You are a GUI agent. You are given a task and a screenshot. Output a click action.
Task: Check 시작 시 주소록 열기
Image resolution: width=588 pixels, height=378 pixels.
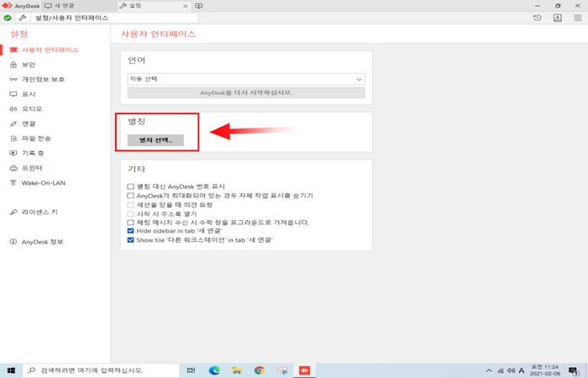(x=130, y=213)
